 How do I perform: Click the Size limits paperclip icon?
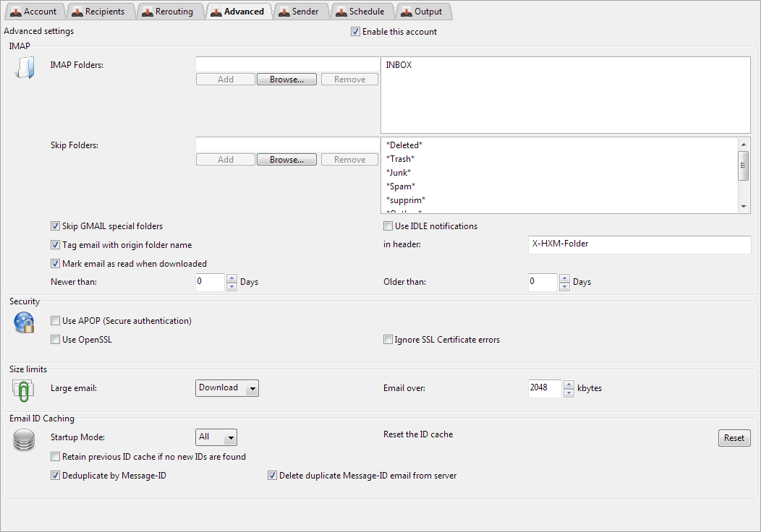pos(24,390)
